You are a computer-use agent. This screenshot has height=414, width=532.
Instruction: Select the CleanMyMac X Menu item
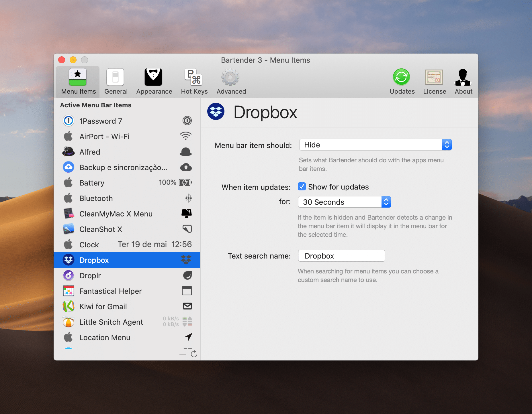pos(116,214)
